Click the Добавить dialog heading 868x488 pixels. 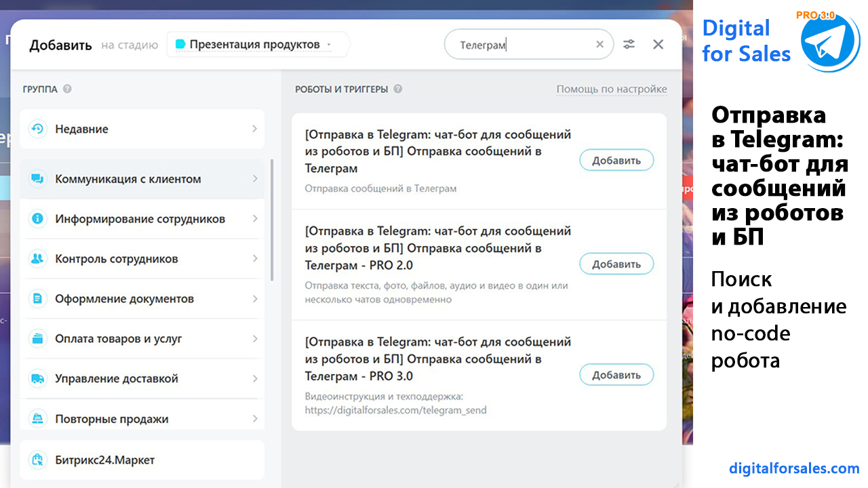click(x=60, y=45)
